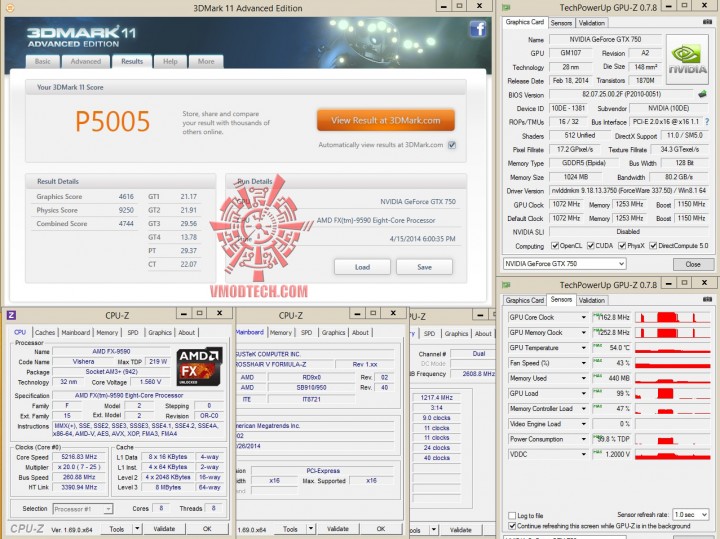Toggle continue refreshing in background checkbox
720x539 pixels.
[x=512, y=526]
